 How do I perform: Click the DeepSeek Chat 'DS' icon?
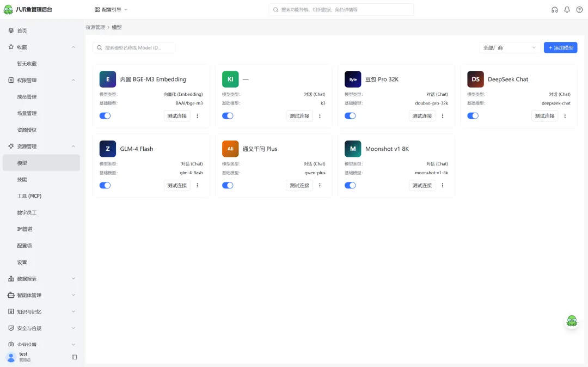(475, 79)
